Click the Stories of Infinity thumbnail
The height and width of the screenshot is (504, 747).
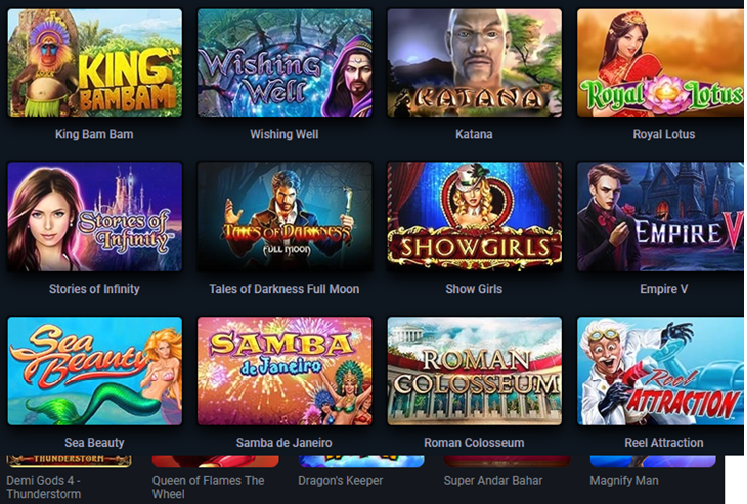(x=94, y=217)
